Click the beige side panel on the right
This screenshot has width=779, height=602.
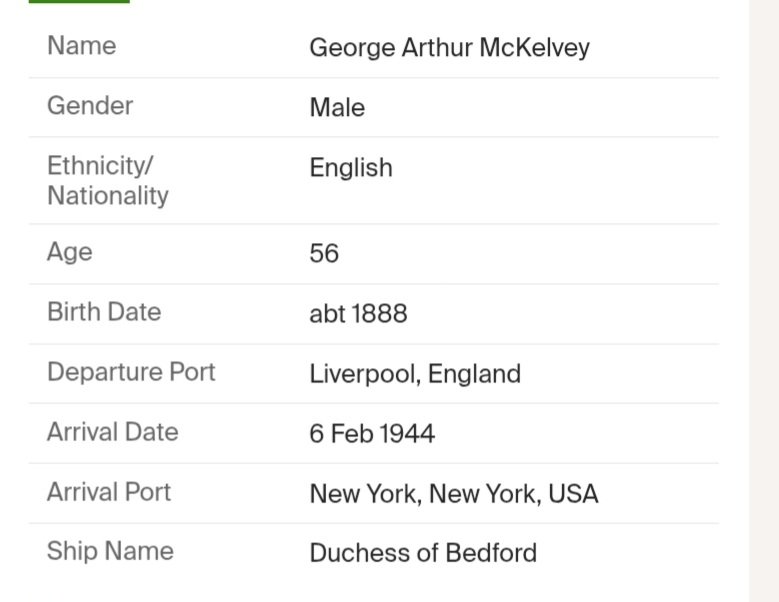pyautogui.click(x=764, y=300)
